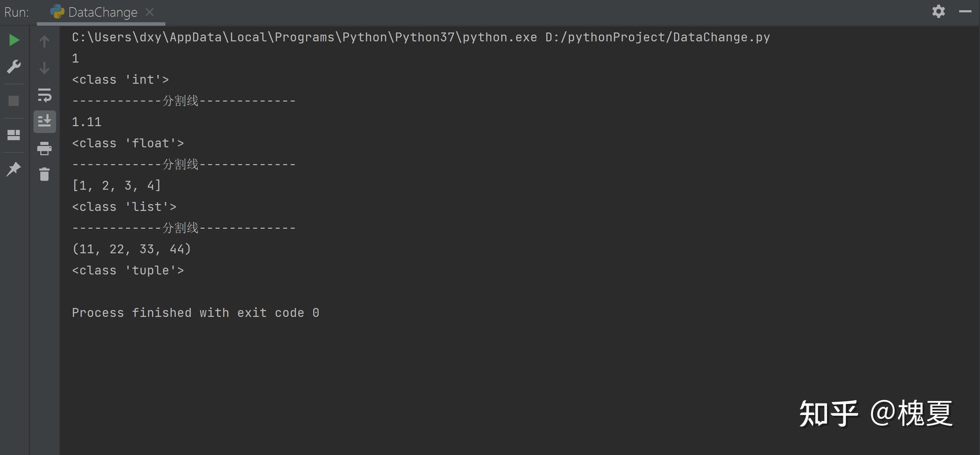Close the DataChange run tab
This screenshot has height=455, width=980.
pyautogui.click(x=150, y=12)
